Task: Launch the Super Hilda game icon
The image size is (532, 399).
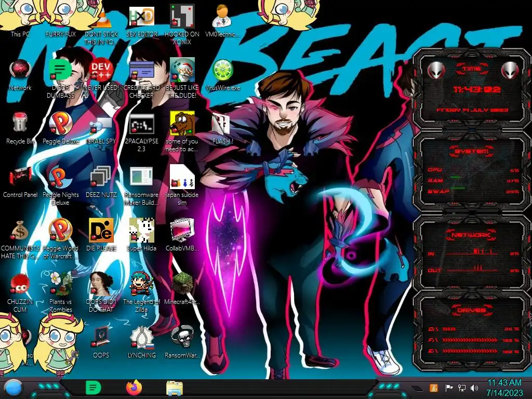Action: click(141, 235)
